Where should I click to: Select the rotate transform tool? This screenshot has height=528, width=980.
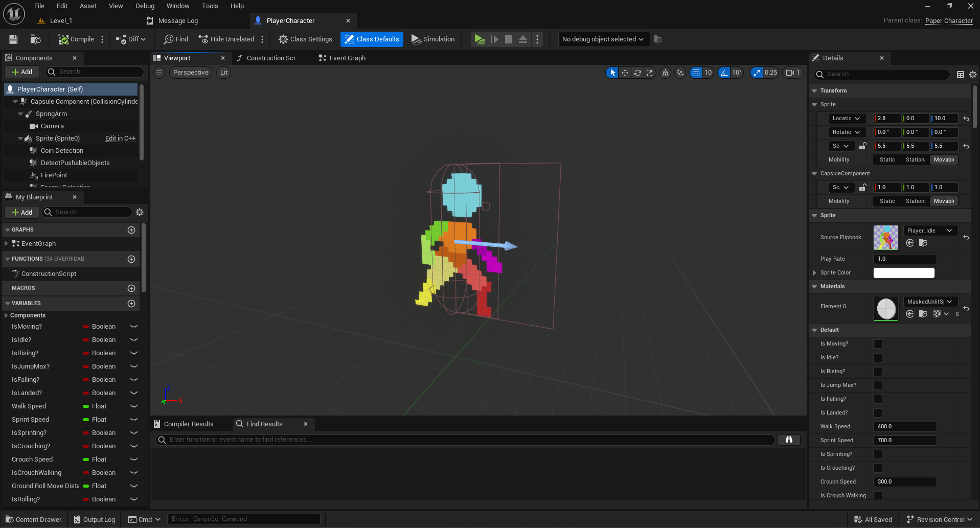click(x=637, y=73)
